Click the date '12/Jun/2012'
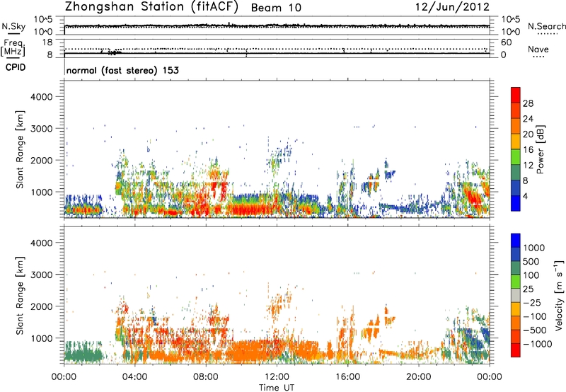The width and height of the screenshot is (566, 392). tap(452, 7)
